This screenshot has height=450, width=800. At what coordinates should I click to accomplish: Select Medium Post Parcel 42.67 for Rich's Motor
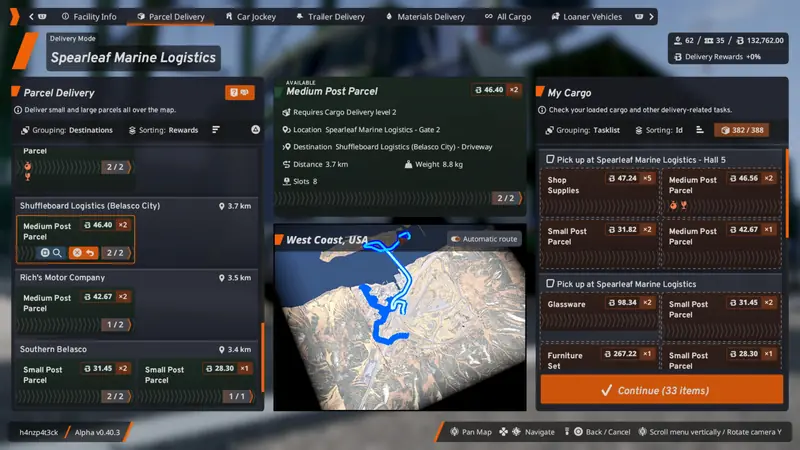[75, 311]
